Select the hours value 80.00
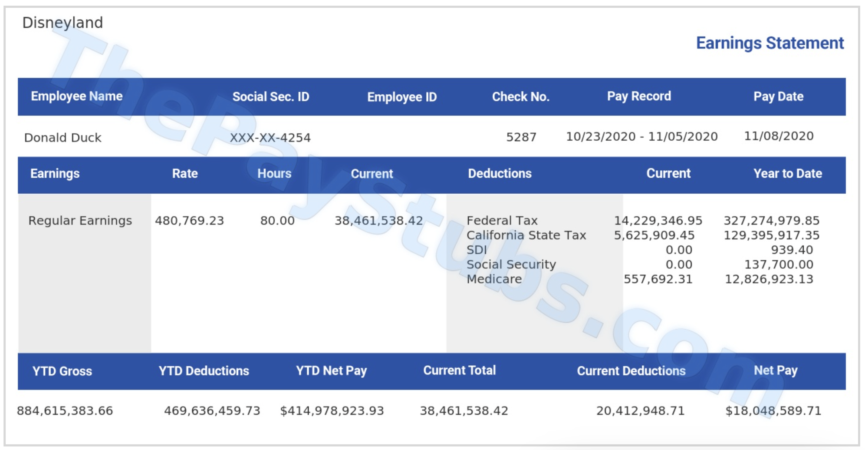The width and height of the screenshot is (868, 450). click(x=277, y=221)
